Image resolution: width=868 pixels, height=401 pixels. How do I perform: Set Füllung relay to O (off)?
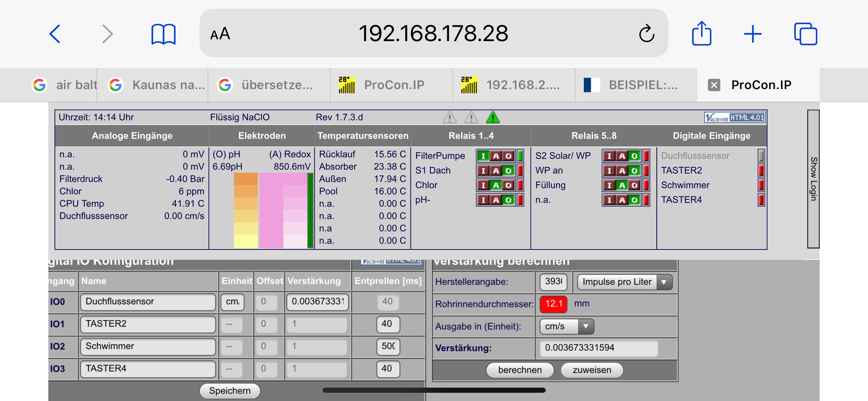[x=634, y=185]
